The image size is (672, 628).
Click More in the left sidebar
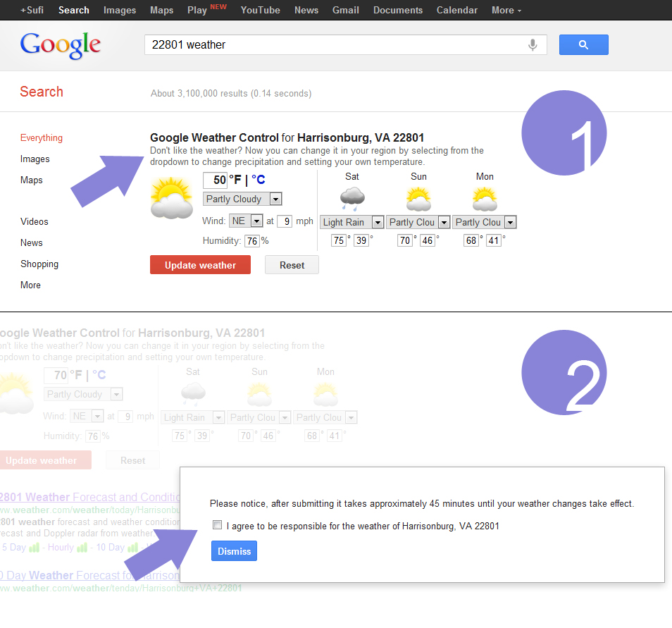(x=30, y=285)
